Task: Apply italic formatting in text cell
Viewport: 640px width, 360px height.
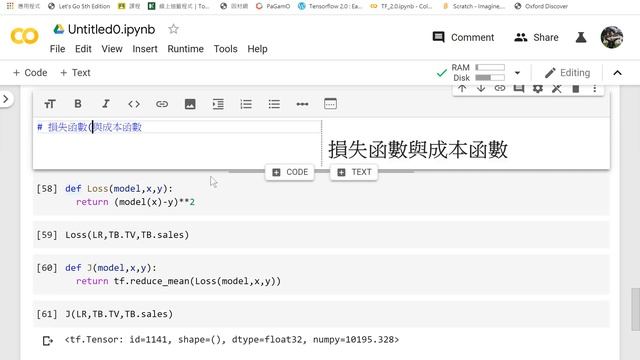Action: coord(106,104)
